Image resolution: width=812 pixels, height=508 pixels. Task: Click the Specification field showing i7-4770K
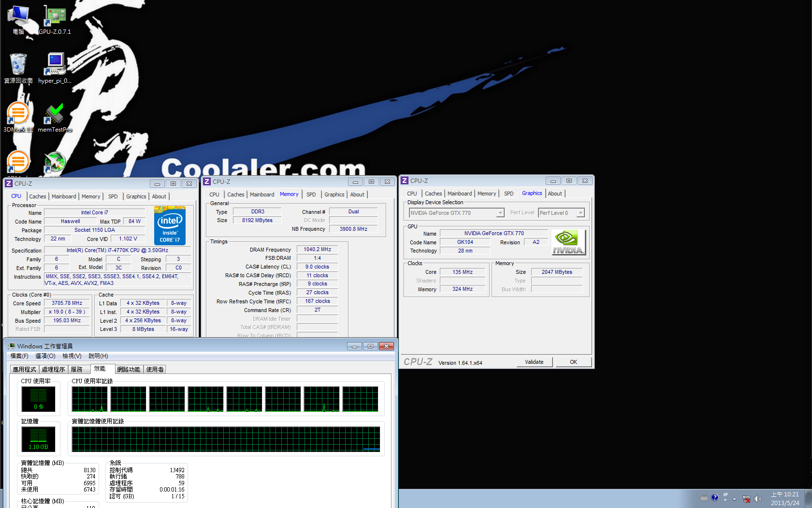(x=117, y=251)
